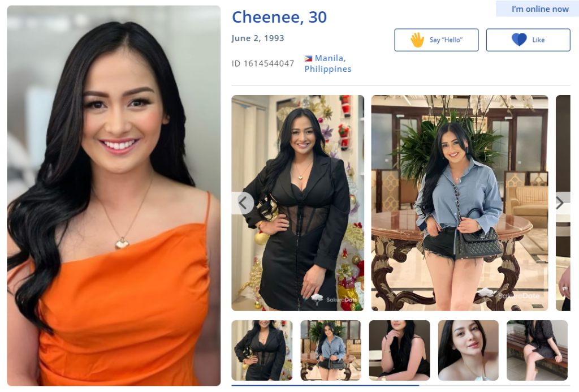Click the waving hand icon
This screenshot has width=579, height=392.
417,40
